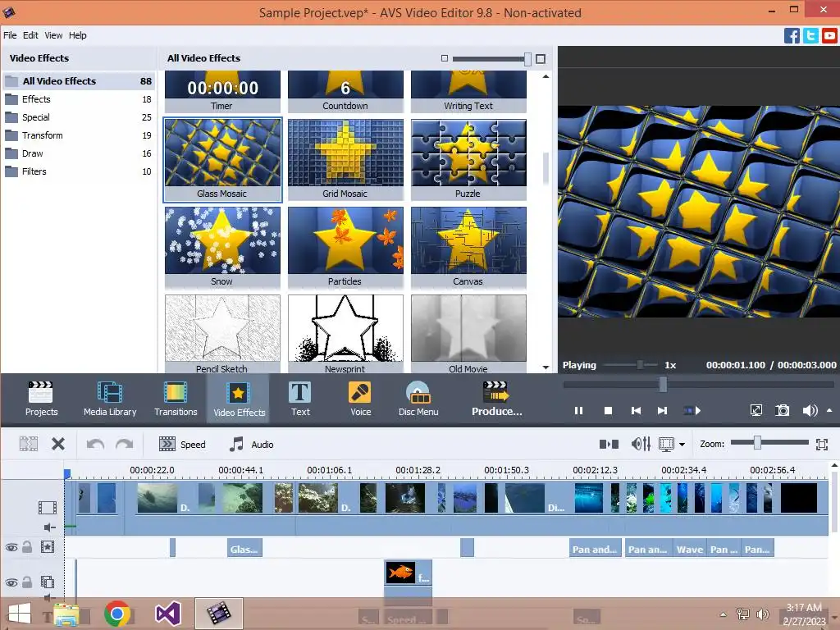Open the Transitions panel
840x630 pixels.
pos(176,399)
